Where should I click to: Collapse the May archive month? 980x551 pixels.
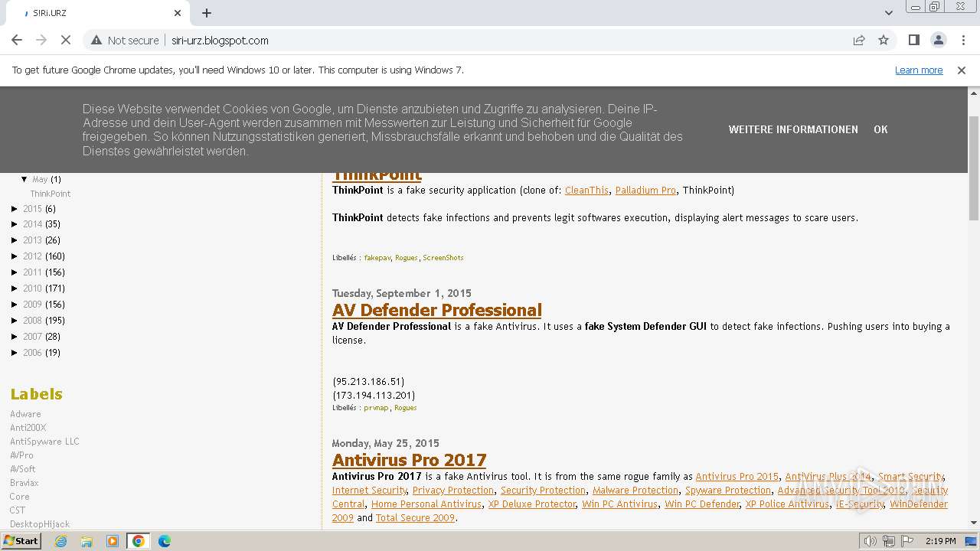24,179
